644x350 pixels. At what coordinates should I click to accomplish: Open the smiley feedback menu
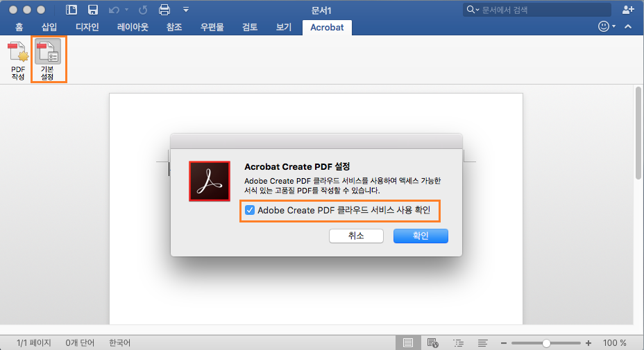(607, 26)
